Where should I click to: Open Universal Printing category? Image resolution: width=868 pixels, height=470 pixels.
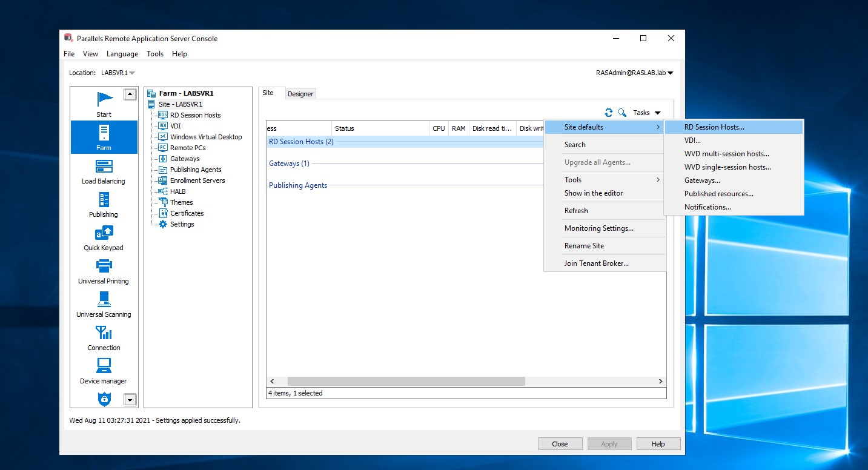(x=104, y=271)
